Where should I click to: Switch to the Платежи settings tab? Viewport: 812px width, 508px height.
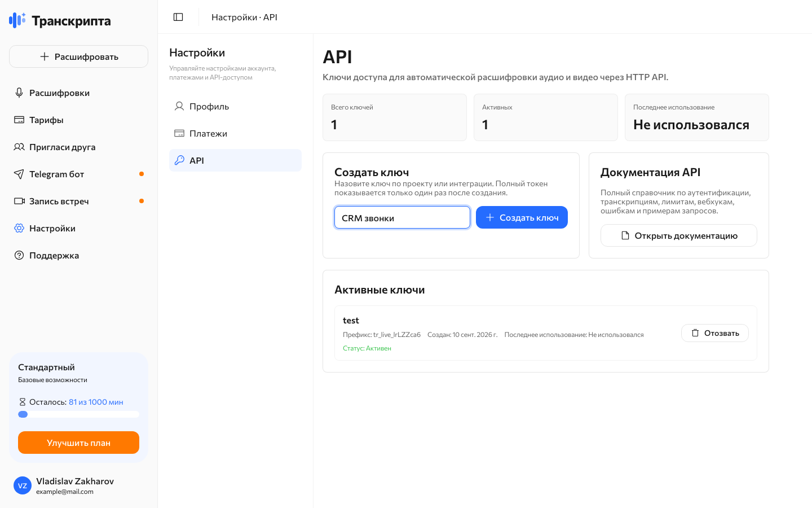point(235,133)
